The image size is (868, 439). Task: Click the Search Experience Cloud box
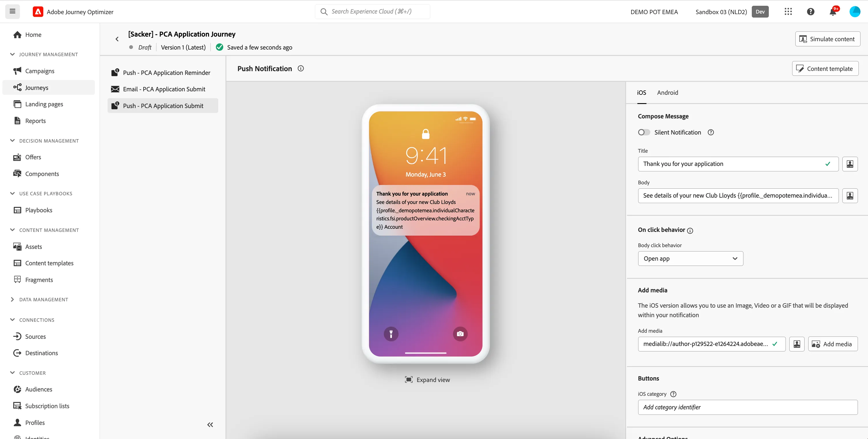(372, 12)
